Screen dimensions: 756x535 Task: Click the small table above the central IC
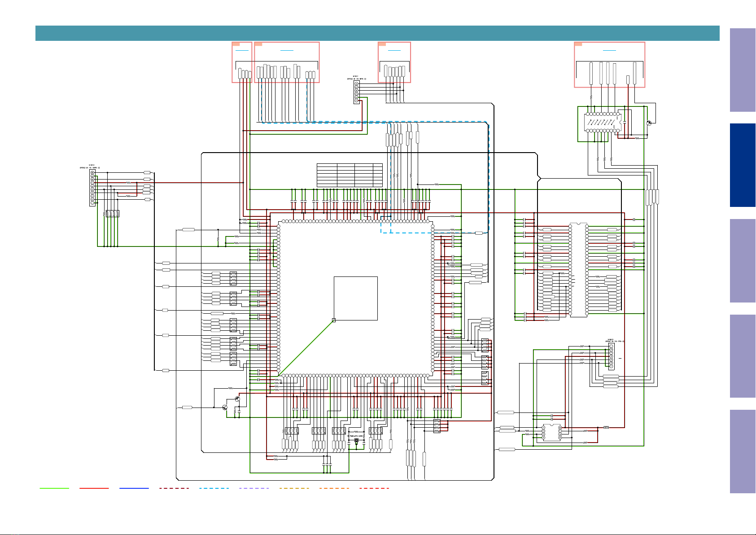350,175
